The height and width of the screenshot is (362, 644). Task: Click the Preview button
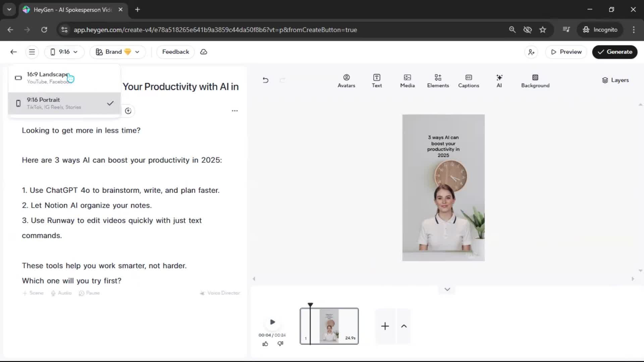click(x=566, y=52)
